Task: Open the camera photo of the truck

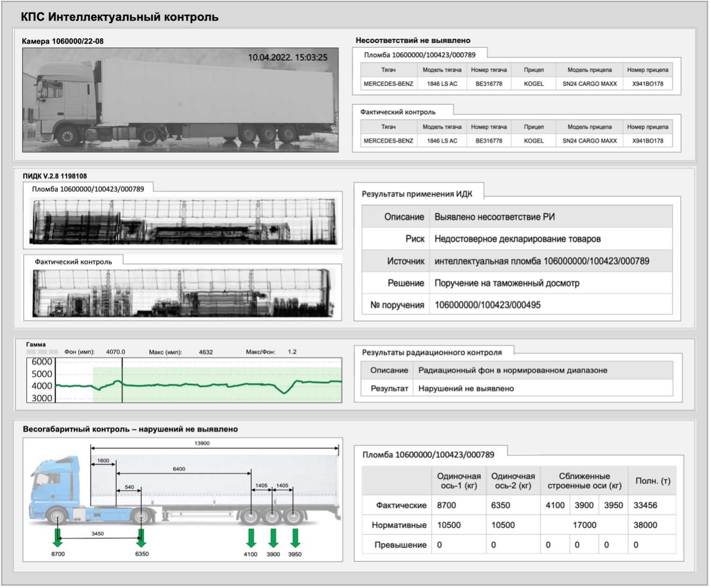Action: [x=180, y=100]
